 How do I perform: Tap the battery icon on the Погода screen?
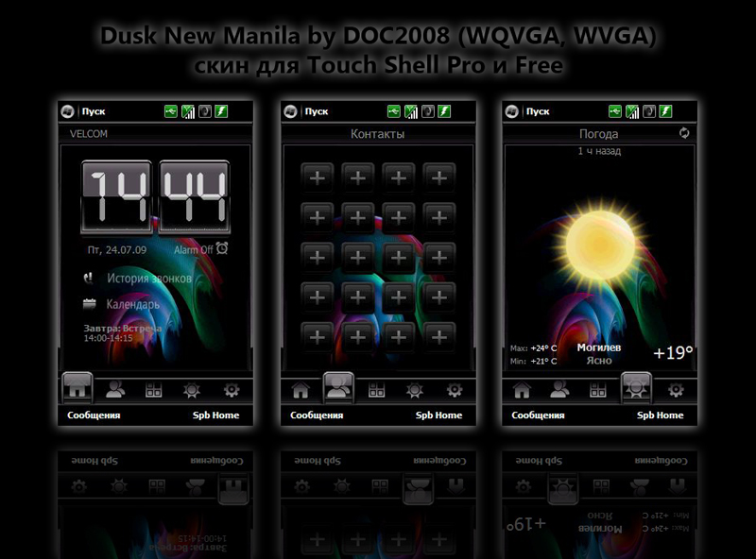[665, 111]
